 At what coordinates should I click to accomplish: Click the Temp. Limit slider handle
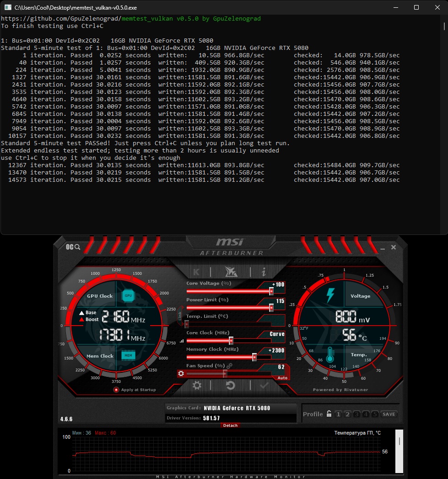point(187,324)
